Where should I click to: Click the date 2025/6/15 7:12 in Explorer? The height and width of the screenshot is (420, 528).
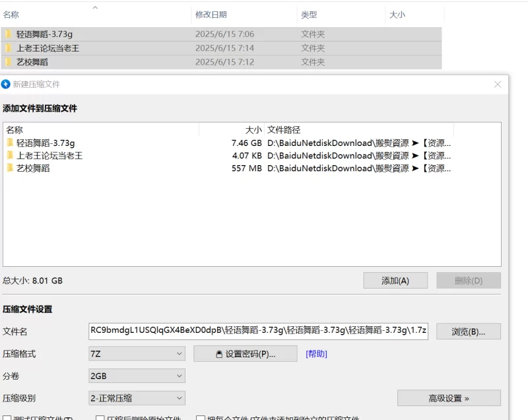224,62
